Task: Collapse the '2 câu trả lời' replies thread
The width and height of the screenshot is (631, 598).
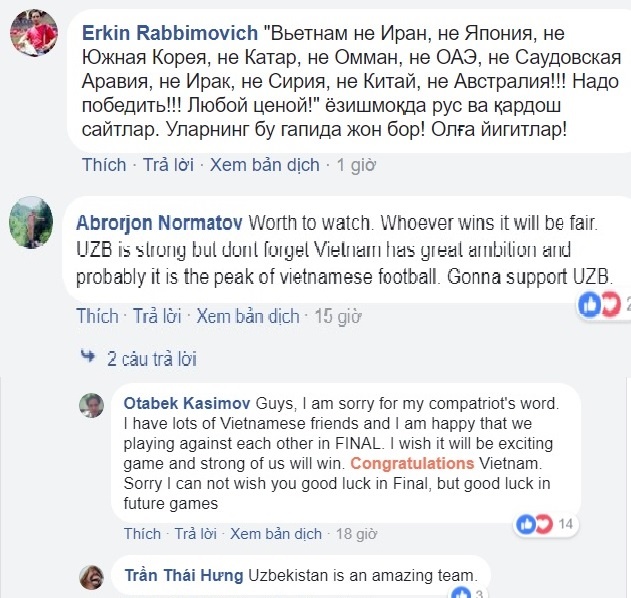Action: click(143, 357)
